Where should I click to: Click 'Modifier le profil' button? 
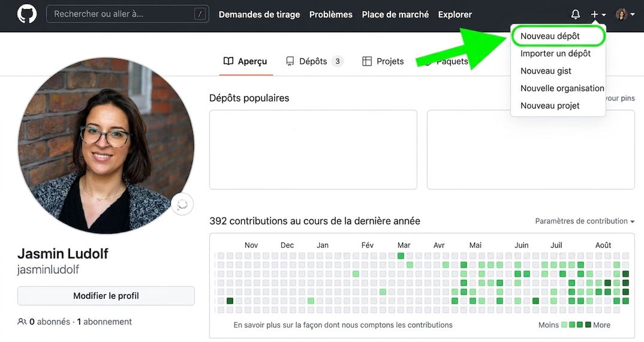pos(106,296)
